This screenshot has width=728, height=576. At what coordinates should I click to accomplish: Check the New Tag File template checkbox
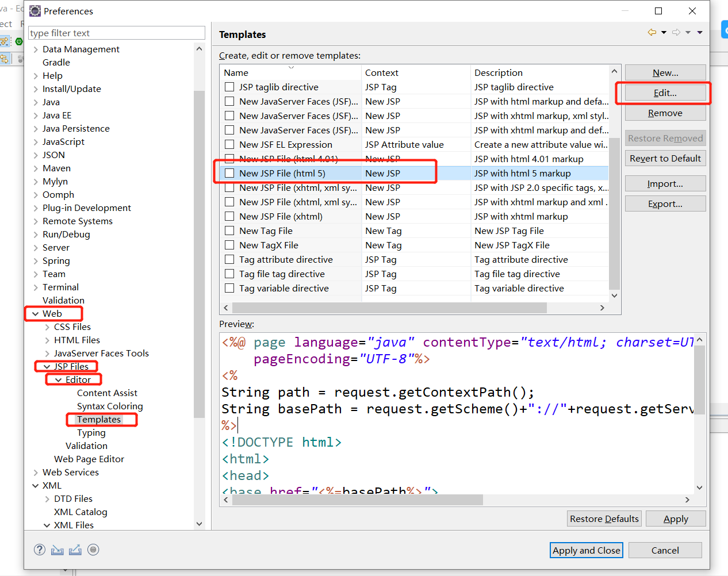tap(228, 231)
